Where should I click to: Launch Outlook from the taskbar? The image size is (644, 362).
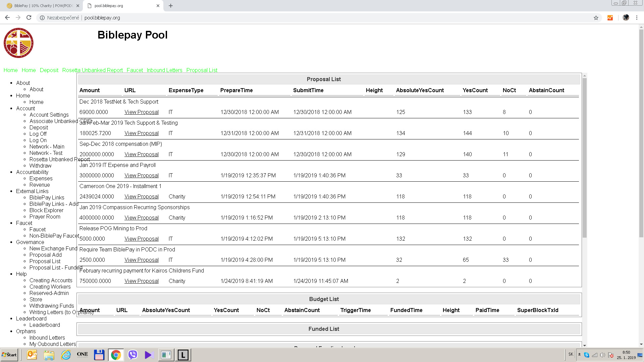32,355
